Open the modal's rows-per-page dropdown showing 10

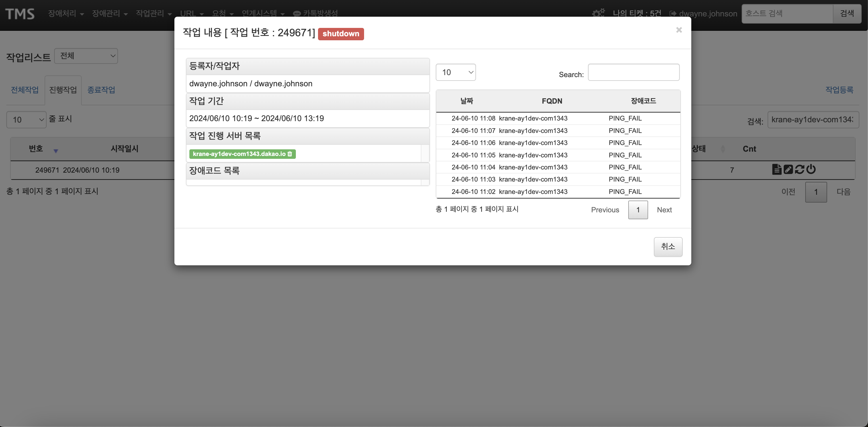[456, 72]
